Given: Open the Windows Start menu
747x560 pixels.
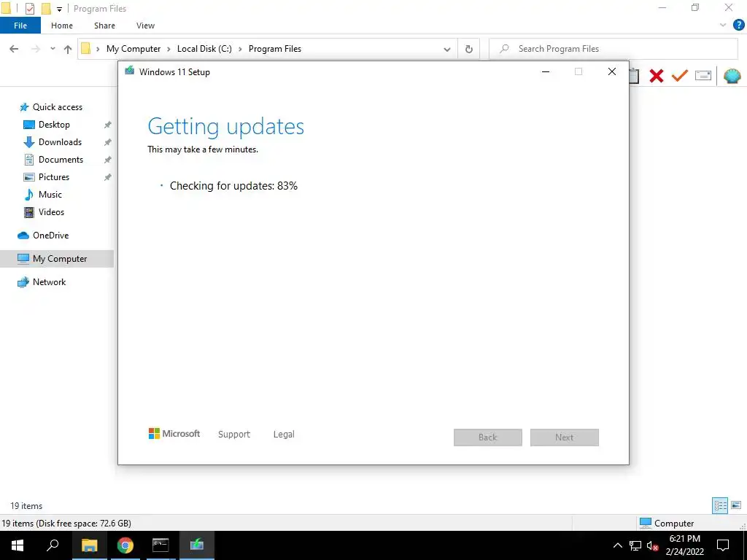Looking at the screenshot, I should [x=18, y=545].
